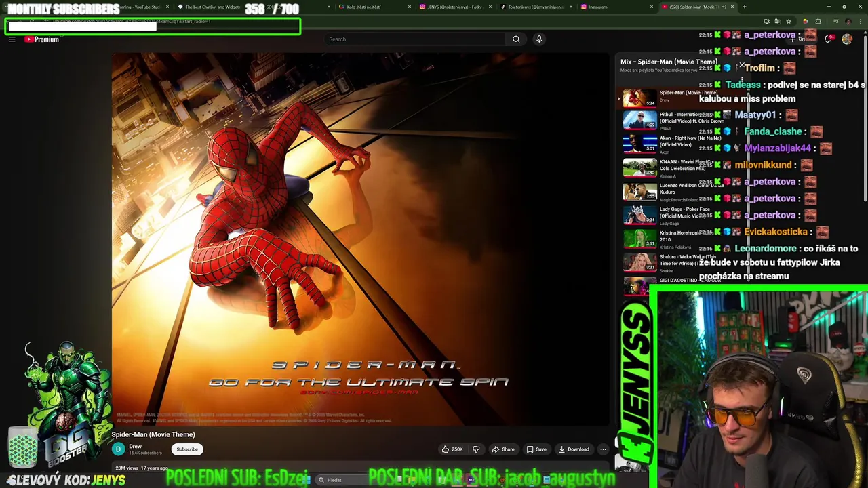This screenshot has width=868, height=488.
Task: Open the Drew channel avatar
Action: click(118, 449)
